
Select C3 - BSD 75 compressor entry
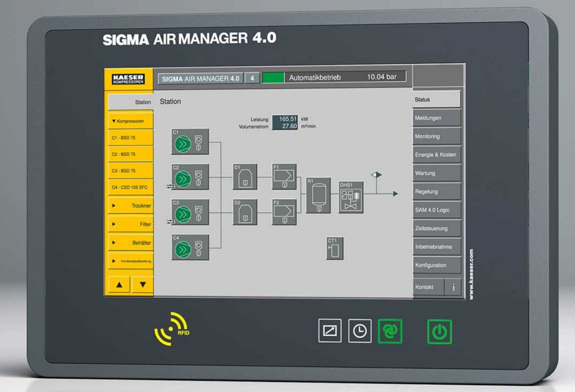(x=130, y=170)
